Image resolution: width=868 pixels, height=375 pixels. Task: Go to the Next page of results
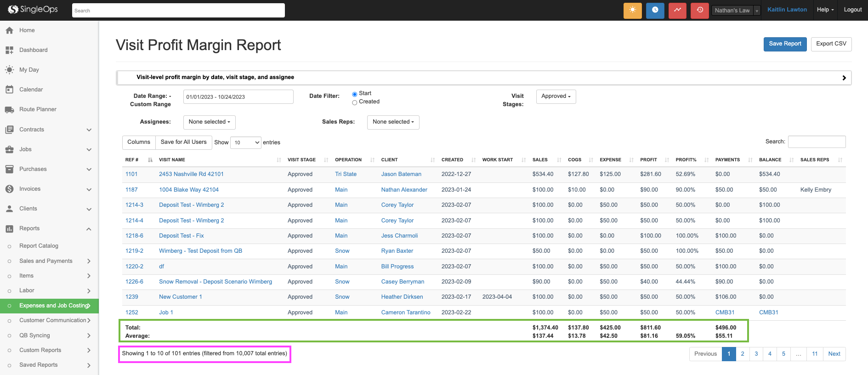(834, 354)
